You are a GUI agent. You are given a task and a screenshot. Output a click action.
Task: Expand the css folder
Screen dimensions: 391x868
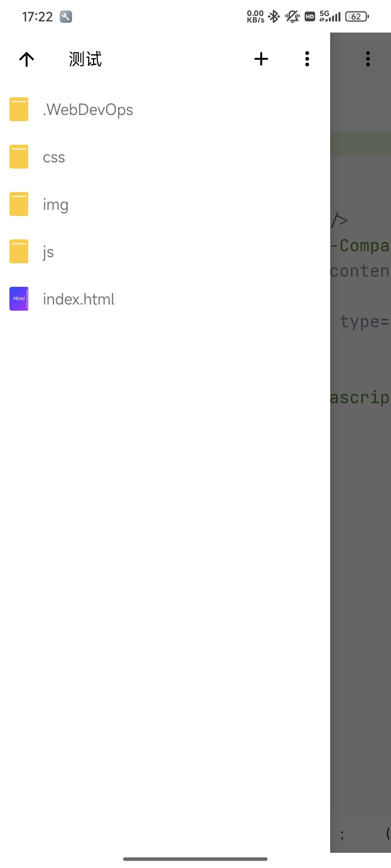click(54, 157)
